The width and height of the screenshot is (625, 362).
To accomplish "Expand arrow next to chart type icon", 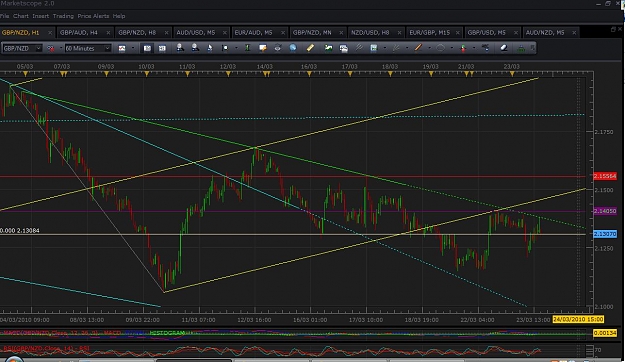I will (132, 48).
